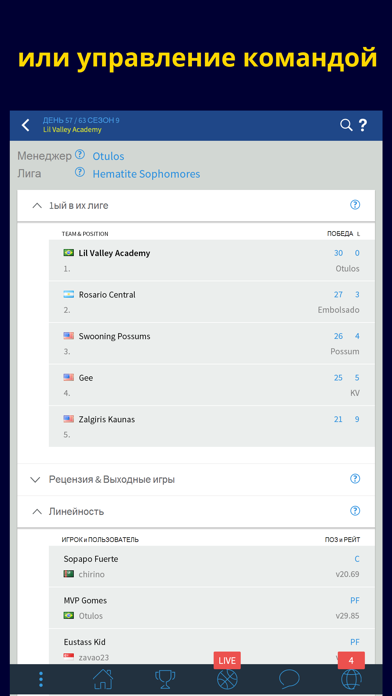Go to Home via house icon
Image resolution: width=392 pixels, height=696 pixels.
103,680
